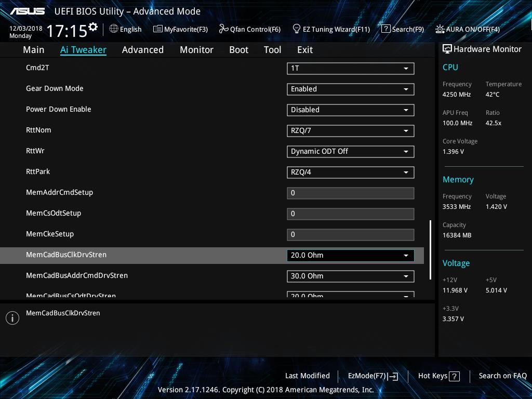Open the clock settings gear icon
This screenshot has height=399, width=532.
point(93,26)
